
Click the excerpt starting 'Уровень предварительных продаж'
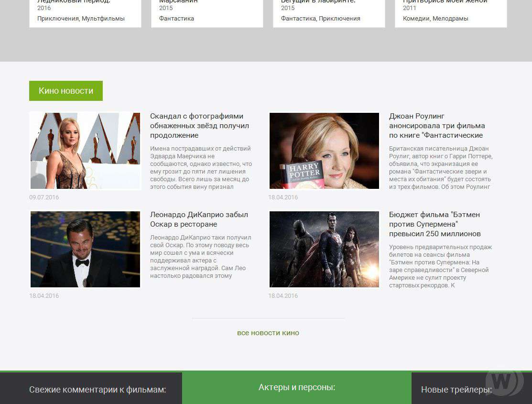click(440, 266)
